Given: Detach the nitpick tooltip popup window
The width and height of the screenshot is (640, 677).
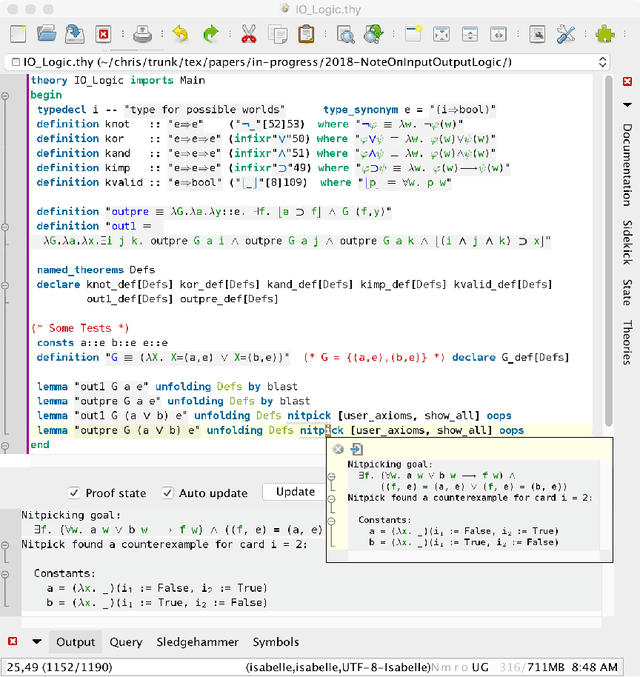Looking at the screenshot, I should click(x=357, y=450).
